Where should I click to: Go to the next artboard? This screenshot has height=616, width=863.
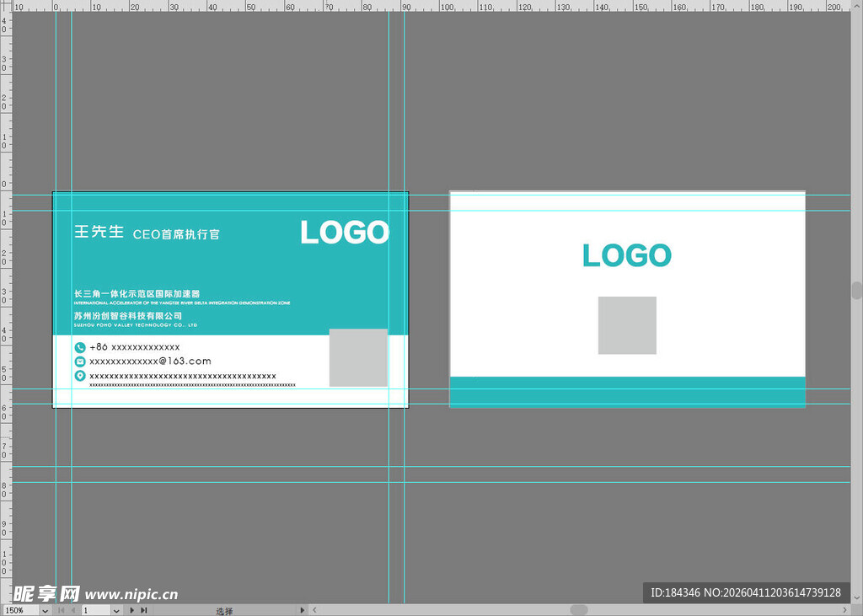point(132,610)
